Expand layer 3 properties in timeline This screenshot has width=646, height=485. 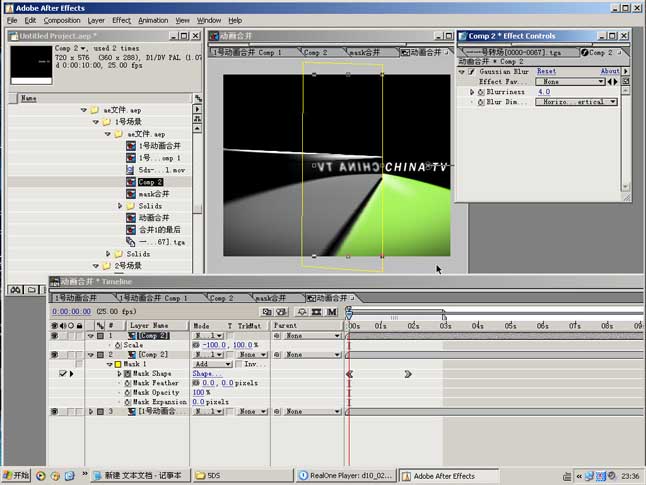tap(91, 411)
